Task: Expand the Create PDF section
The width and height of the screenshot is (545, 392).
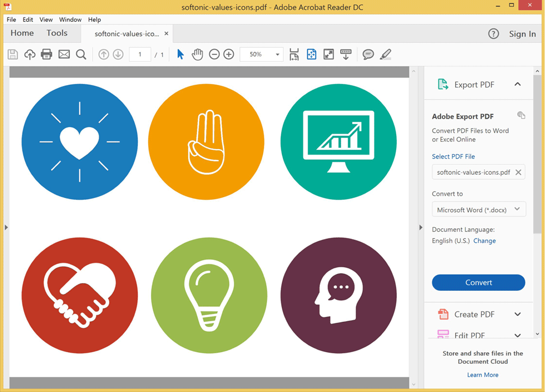Action: click(x=517, y=314)
